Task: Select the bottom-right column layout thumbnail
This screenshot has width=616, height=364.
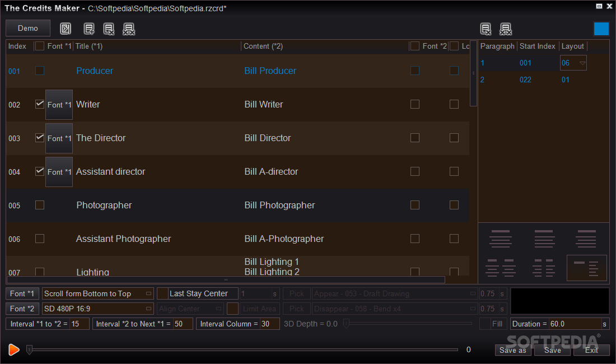Action: coord(586,268)
